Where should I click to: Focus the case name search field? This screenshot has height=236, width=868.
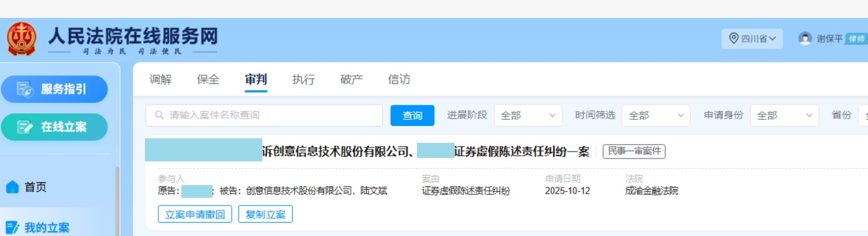[x=264, y=115]
